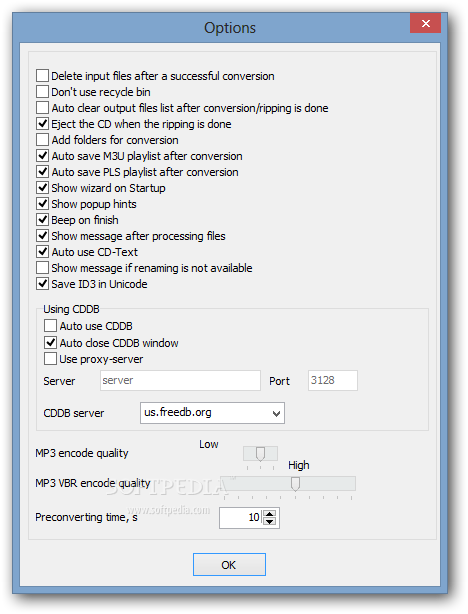Turn off Show popup hints
This screenshot has width=468, height=614.
click(x=42, y=204)
